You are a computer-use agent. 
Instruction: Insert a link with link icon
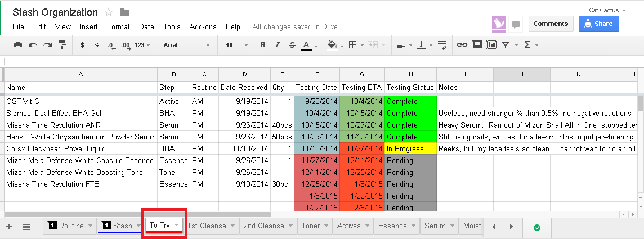click(462, 45)
